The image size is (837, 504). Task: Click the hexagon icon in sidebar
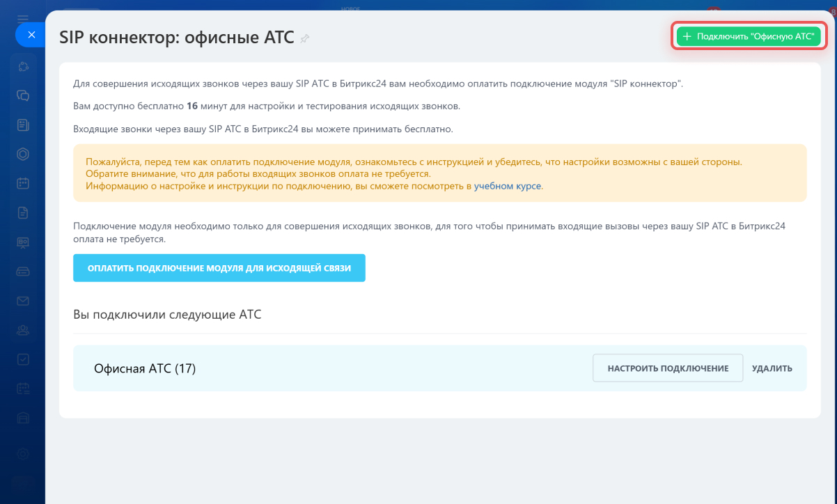[x=23, y=155]
